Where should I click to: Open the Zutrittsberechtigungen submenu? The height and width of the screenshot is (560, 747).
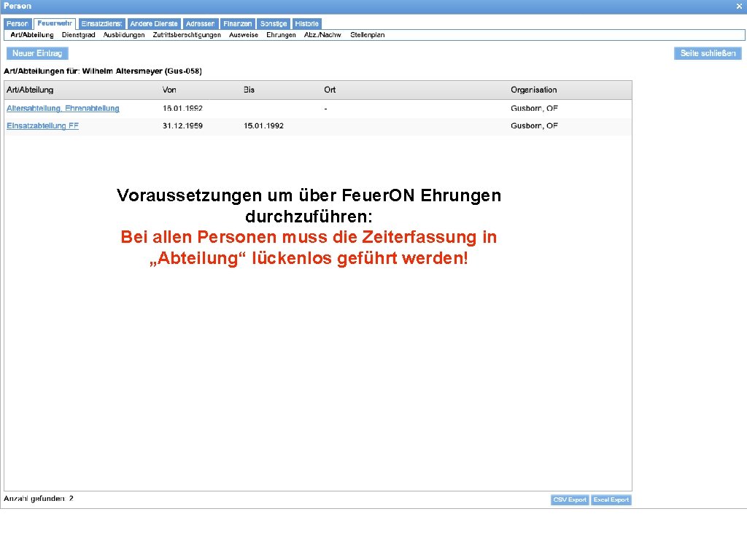[x=187, y=35]
